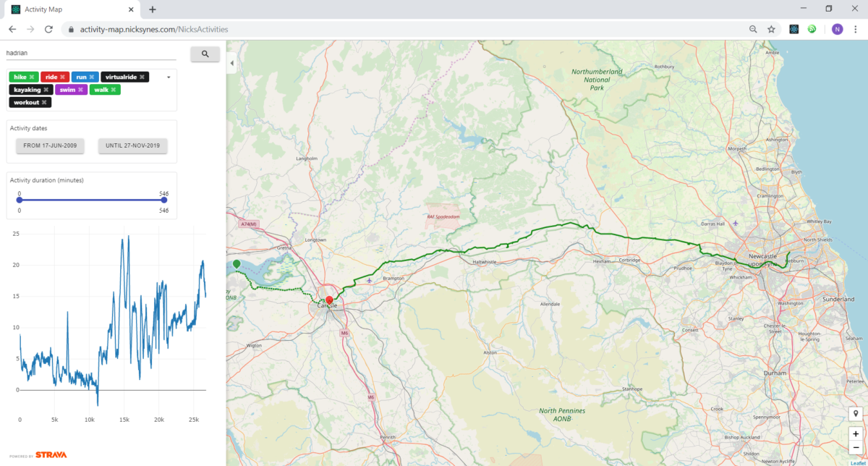Zoom in on the map

coord(856,434)
